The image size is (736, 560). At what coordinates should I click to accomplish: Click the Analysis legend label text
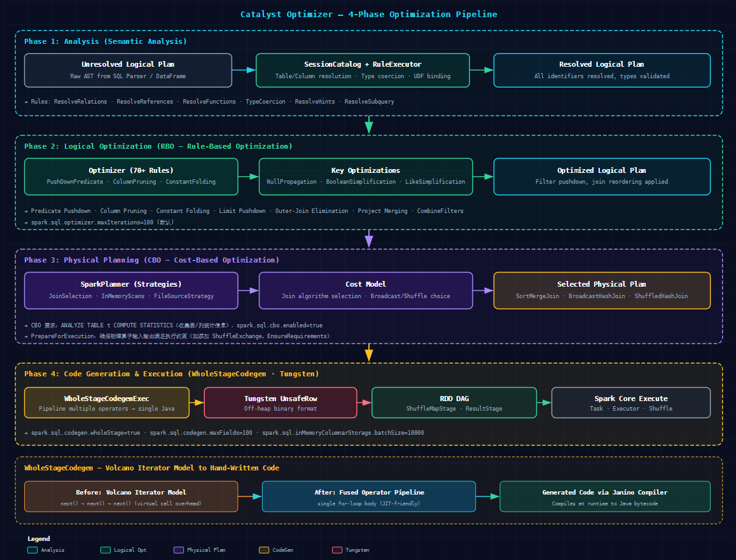pyautogui.click(x=53, y=550)
